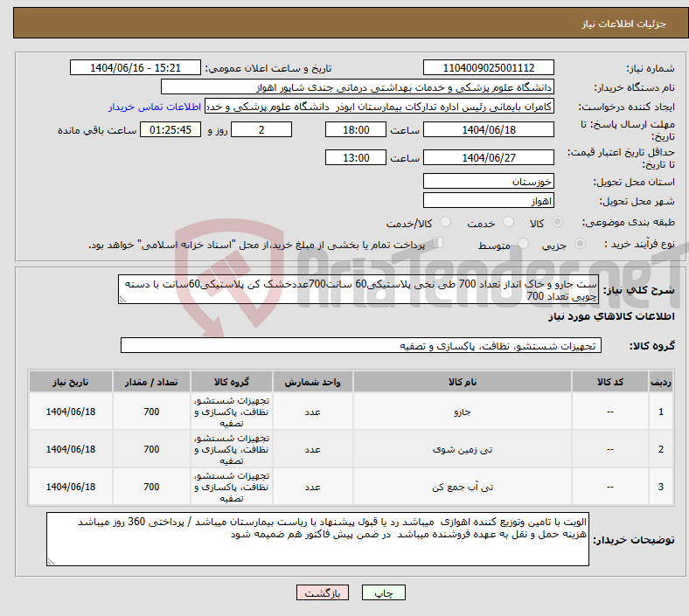The width and height of the screenshot is (689, 616).
Task: Select the کالا radio button
Action: [x=558, y=223]
